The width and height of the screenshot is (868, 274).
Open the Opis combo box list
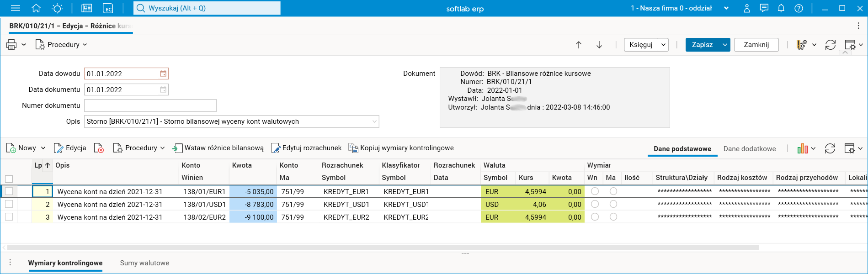pyautogui.click(x=374, y=121)
